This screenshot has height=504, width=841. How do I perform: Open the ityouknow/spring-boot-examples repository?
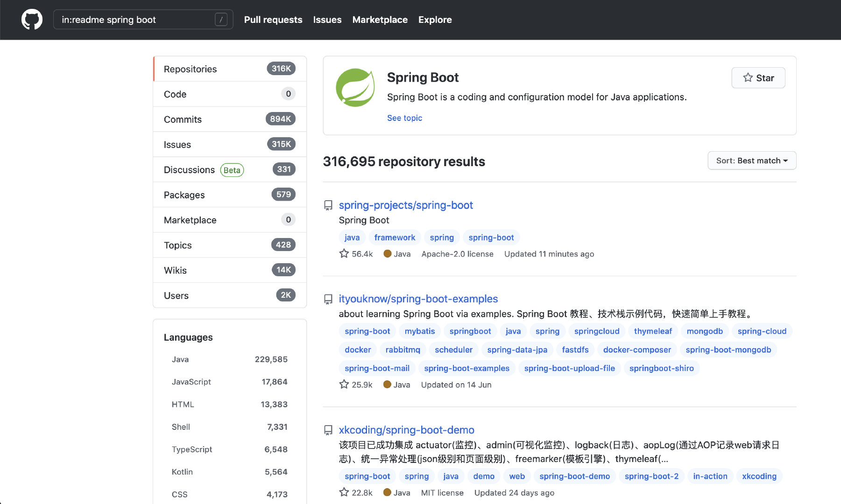point(418,299)
